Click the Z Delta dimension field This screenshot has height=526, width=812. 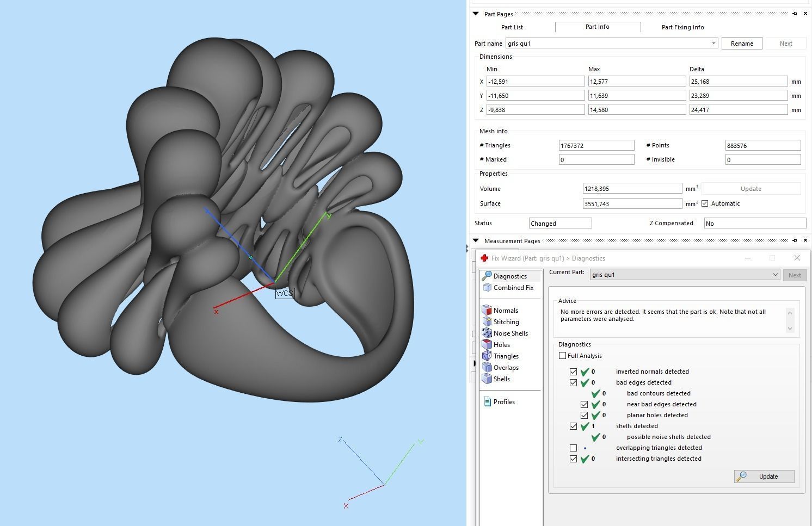(739, 110)
